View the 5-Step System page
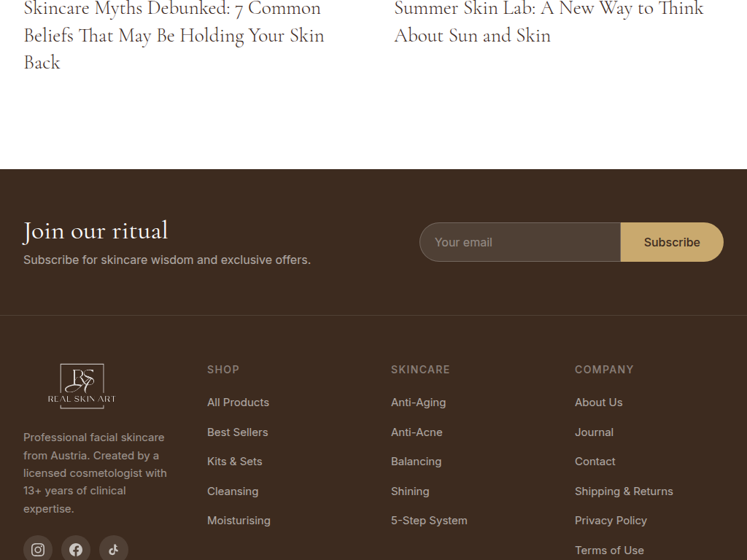The image size is (747, 560). coord(429,521)
